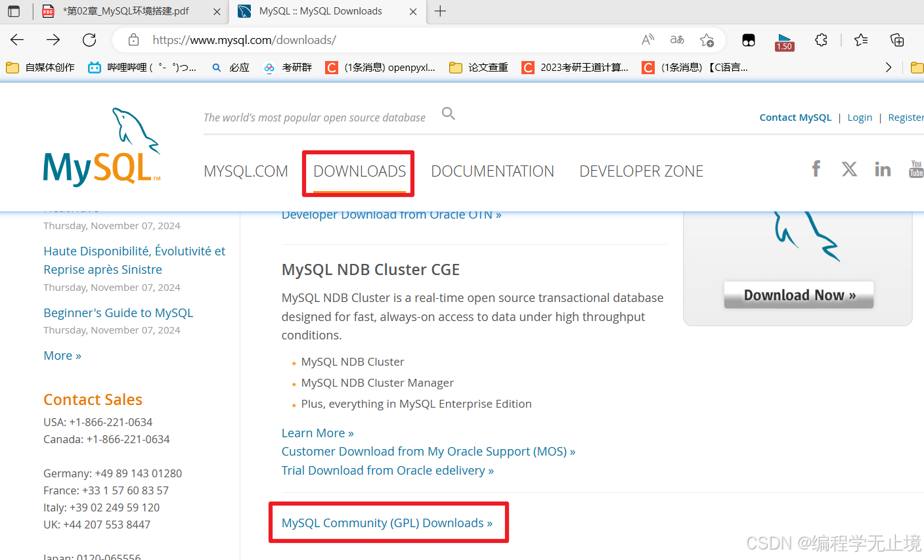Open the openpyxl CSDN bookmark
Screen dimensions: 924x560
(380, 68)
